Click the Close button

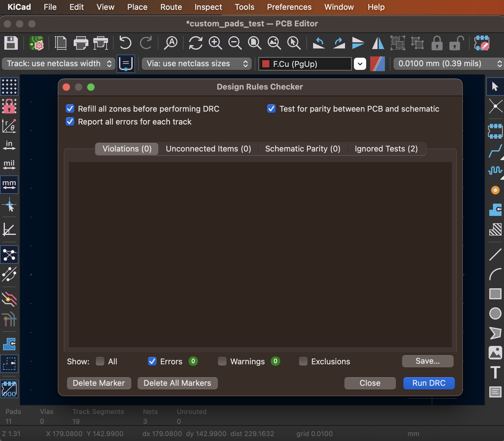(x=370, y=383)
